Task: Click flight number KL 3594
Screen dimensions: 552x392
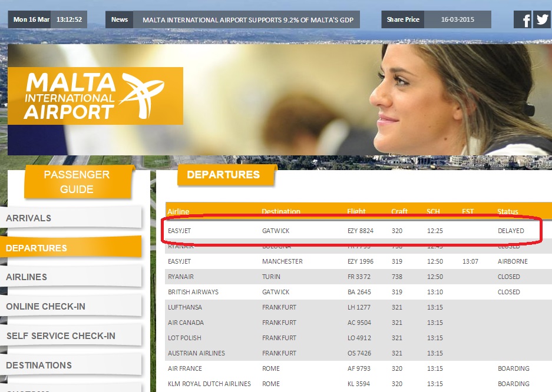Action: click(x=359, y=384)
